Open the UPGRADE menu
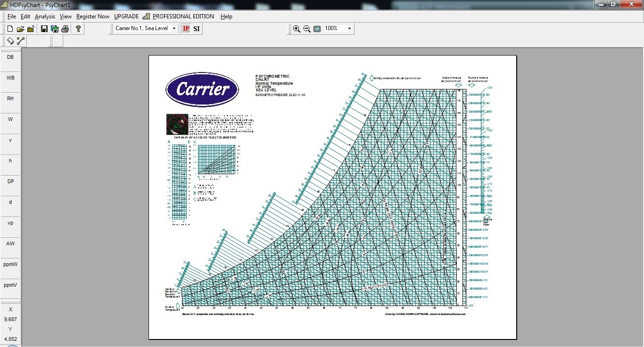The image size is (644, 347). click(126, 16)
